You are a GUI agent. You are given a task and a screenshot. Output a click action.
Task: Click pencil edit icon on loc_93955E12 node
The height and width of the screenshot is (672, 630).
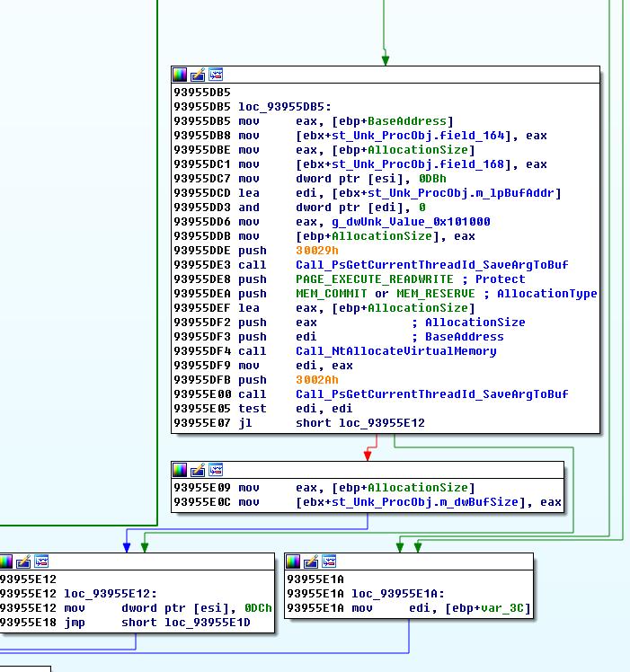coord(23,562)
